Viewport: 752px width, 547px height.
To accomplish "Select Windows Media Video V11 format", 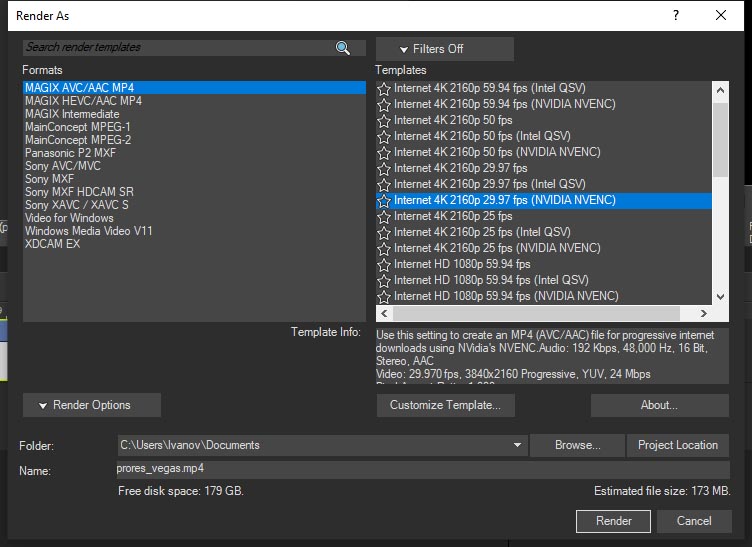I will point(89,231).
